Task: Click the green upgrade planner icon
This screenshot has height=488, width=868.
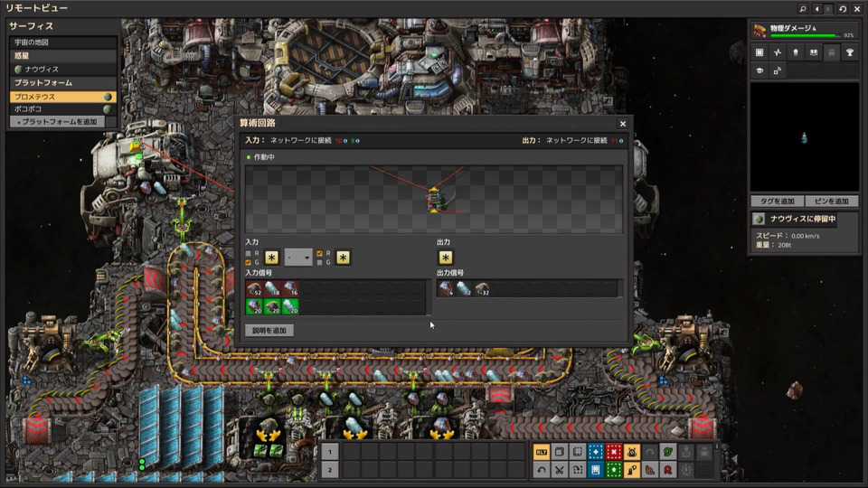Action: [613, 470]
